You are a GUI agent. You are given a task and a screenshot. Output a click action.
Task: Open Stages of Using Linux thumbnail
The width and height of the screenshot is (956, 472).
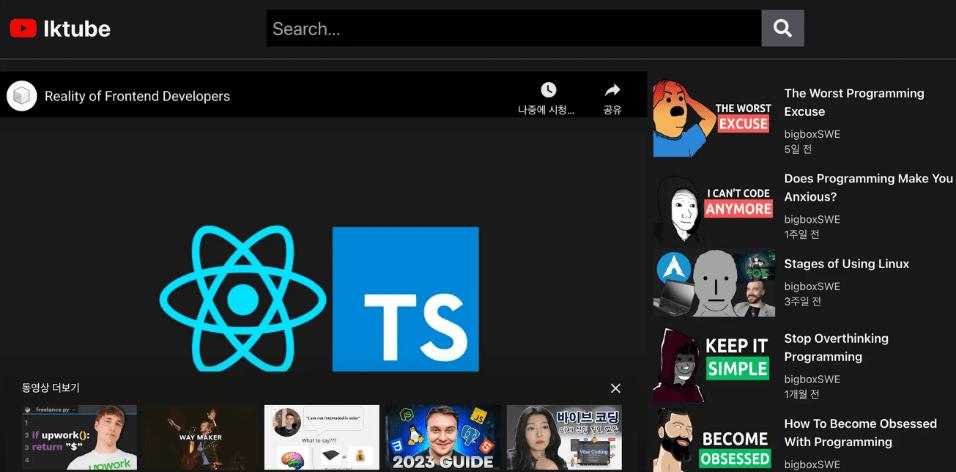[714, 283]
